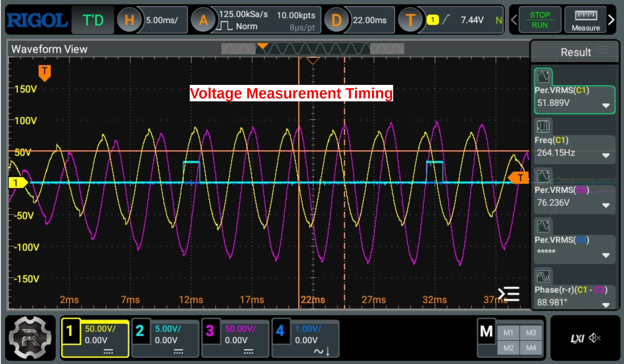Select the M1 math tab
This screenshot has width=624, height=364.
tap(508, 333)
